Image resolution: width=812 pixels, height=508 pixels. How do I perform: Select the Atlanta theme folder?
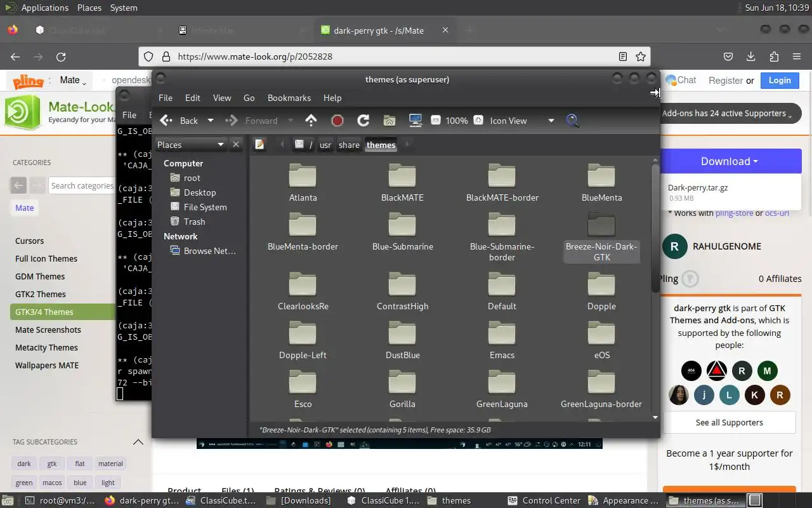coord(303,182)
